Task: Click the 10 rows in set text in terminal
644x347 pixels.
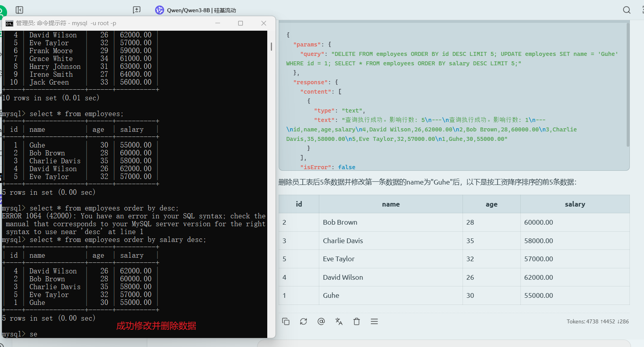Action: click(51, 98)
